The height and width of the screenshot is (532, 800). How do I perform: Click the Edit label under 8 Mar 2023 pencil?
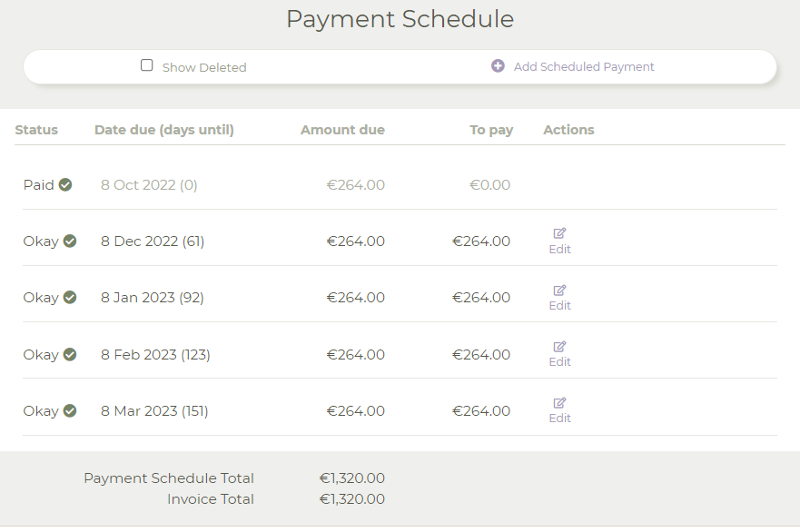[559, 419]
